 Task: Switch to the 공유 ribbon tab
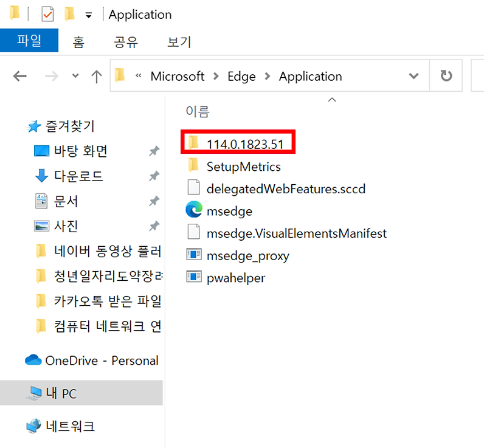pos(126,42)
